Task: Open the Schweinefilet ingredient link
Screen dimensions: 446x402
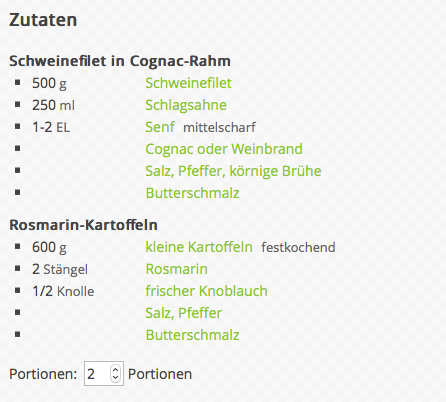Action: [188, 83]
